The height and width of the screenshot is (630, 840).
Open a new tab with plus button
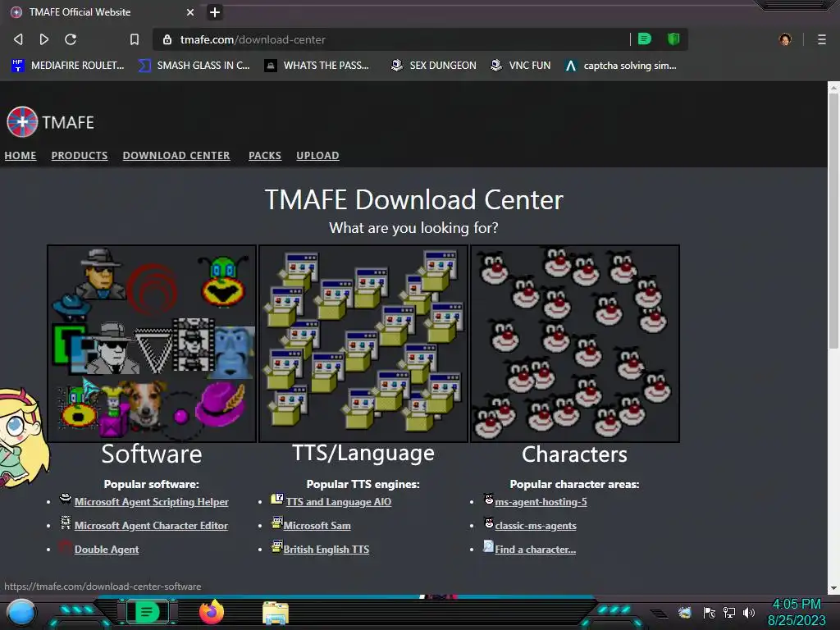click(x=215, y=11)
